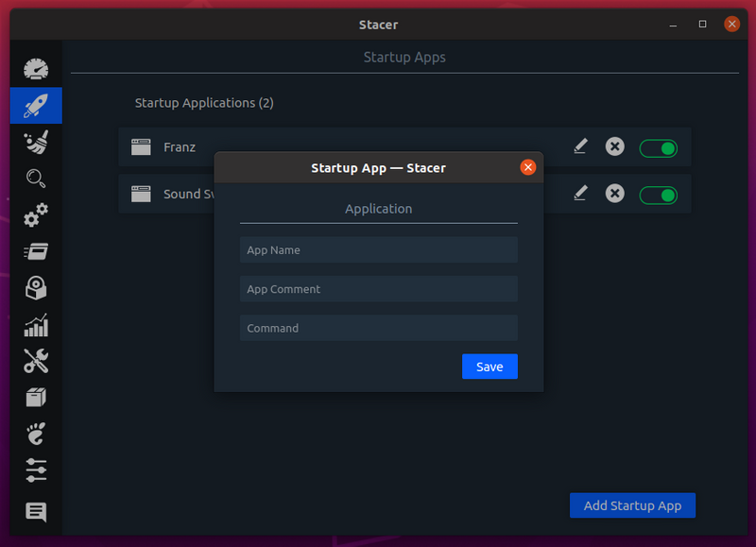Click the Startup Apps page title

[404, 58]
